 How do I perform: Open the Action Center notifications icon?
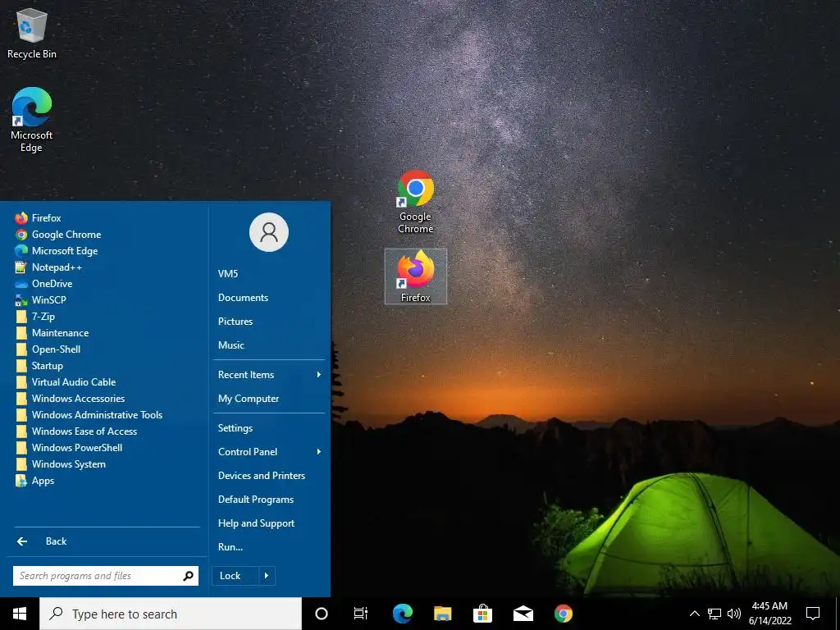(x=813, y=614)
